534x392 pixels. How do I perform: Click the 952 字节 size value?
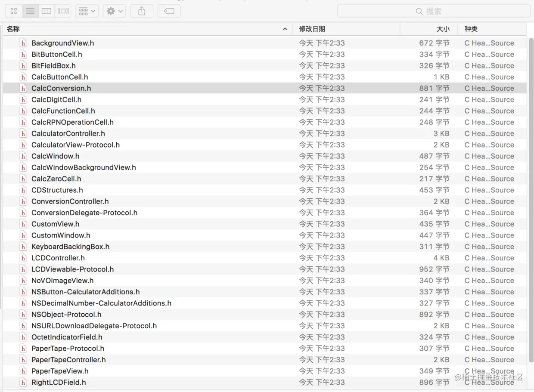click(x=434, y=269)
